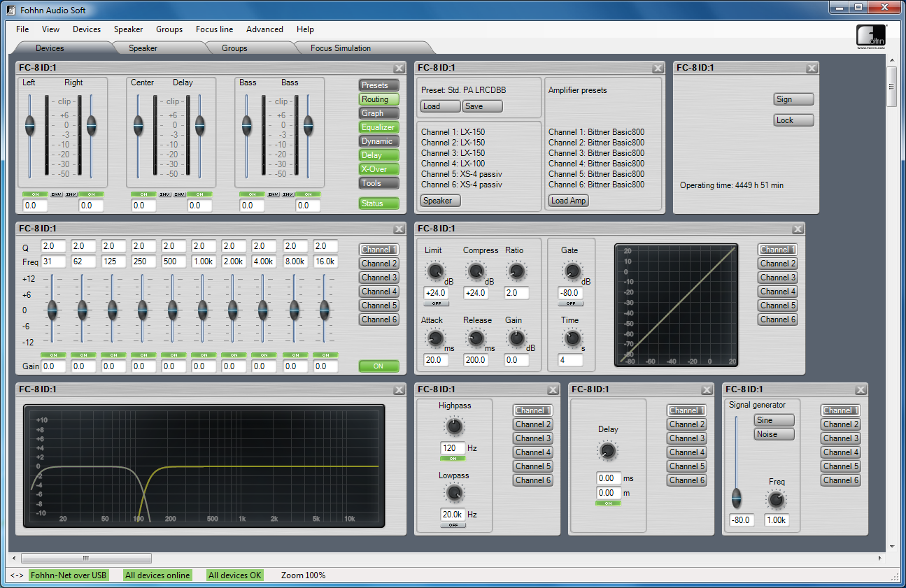The height and width of the screenshot is (588, 906).
Task: Open the Advanced menu
Action: coord(264,29)
